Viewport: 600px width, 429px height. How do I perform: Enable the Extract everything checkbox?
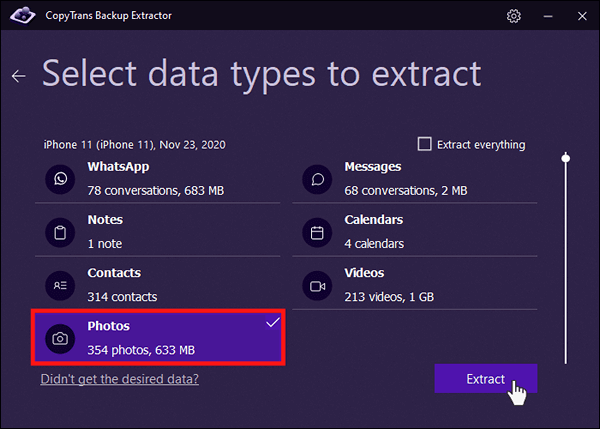(424, 144)
